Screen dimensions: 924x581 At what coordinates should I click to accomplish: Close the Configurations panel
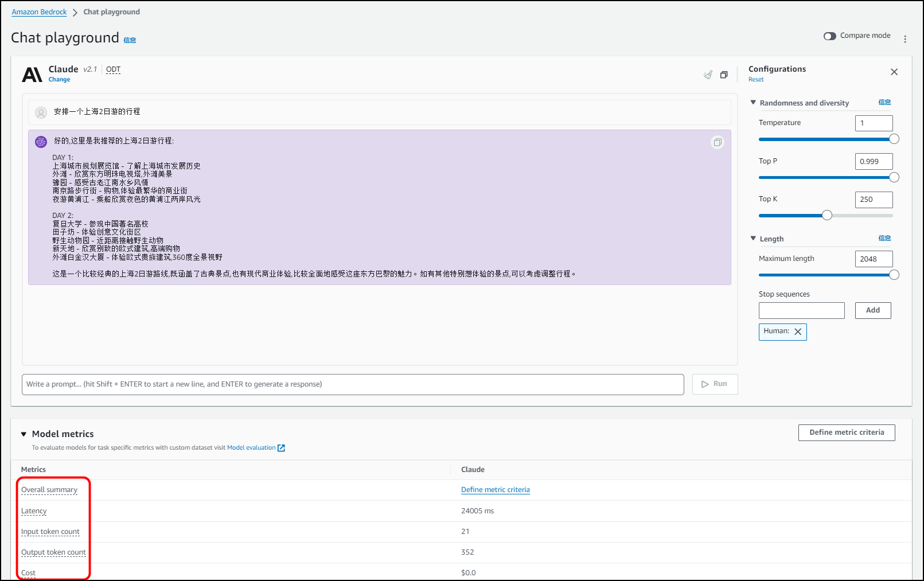pos(894,72)
